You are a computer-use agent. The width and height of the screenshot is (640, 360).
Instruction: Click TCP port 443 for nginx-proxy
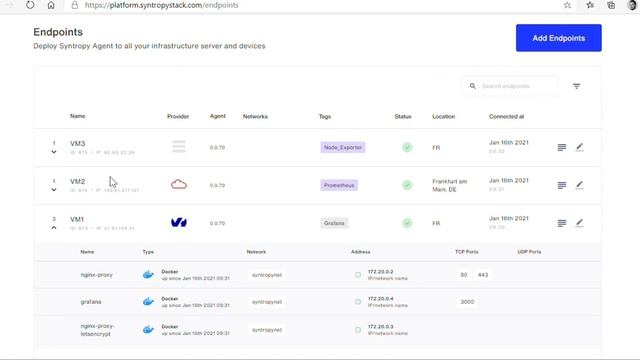[483, 275]
